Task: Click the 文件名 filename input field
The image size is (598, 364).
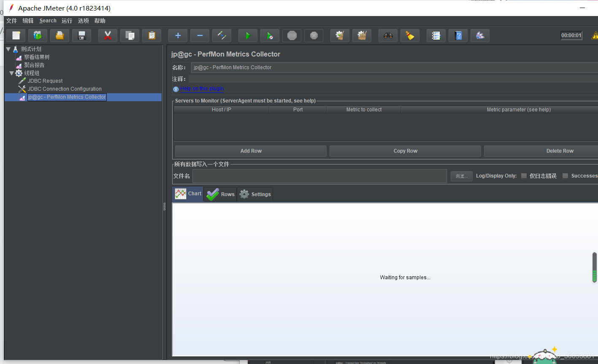Action: [x=320, y=176]
